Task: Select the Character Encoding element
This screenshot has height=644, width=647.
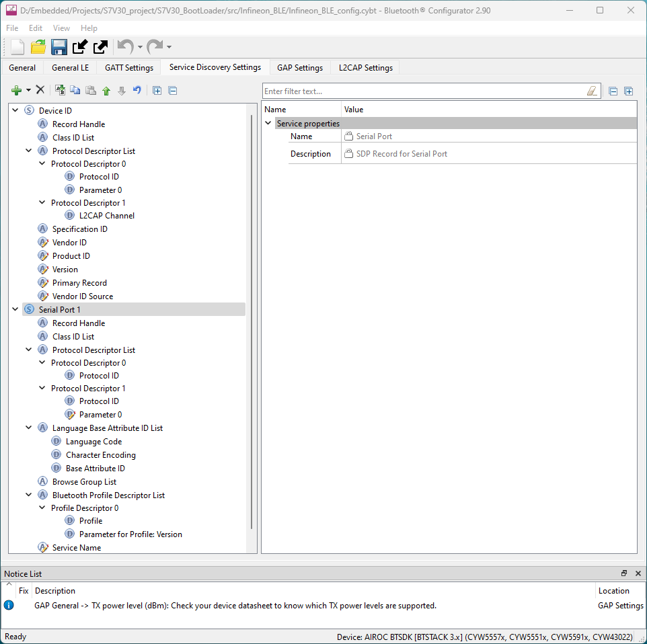Action: pyautogui.click(x=101, y=455)
